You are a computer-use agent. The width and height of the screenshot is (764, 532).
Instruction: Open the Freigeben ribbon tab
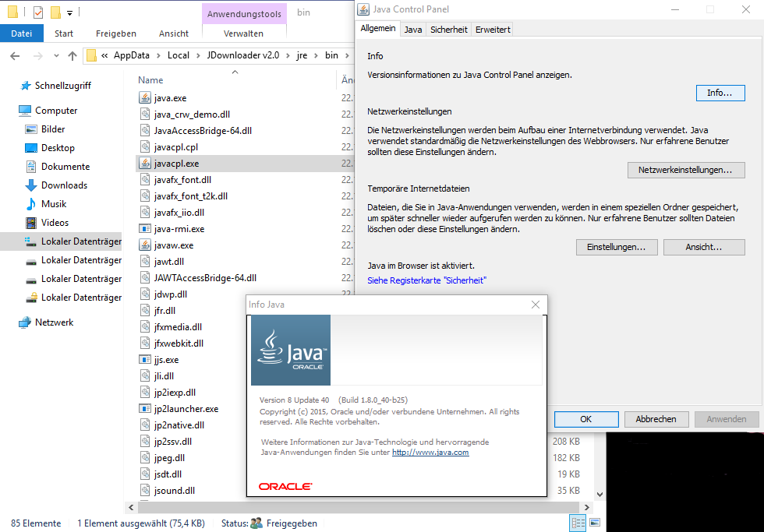pyautogui.click(x=116, y=33)
